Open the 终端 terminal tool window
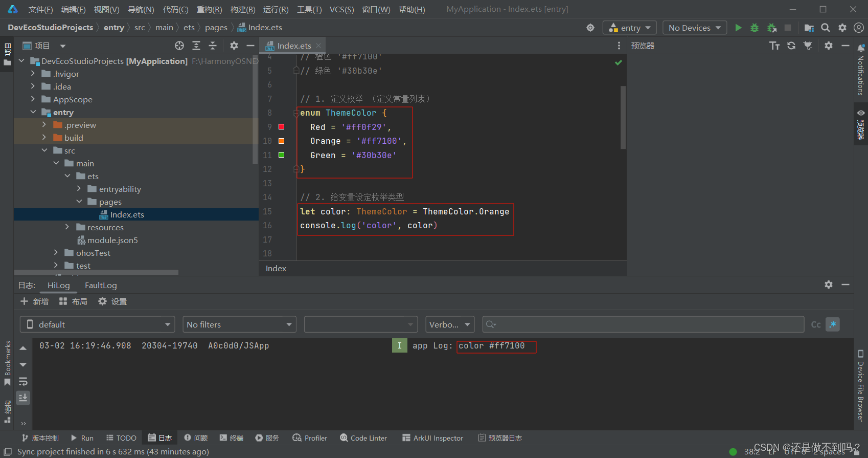Screen dimensions: 868x458 pyautogui.click(x=232, y=438)
